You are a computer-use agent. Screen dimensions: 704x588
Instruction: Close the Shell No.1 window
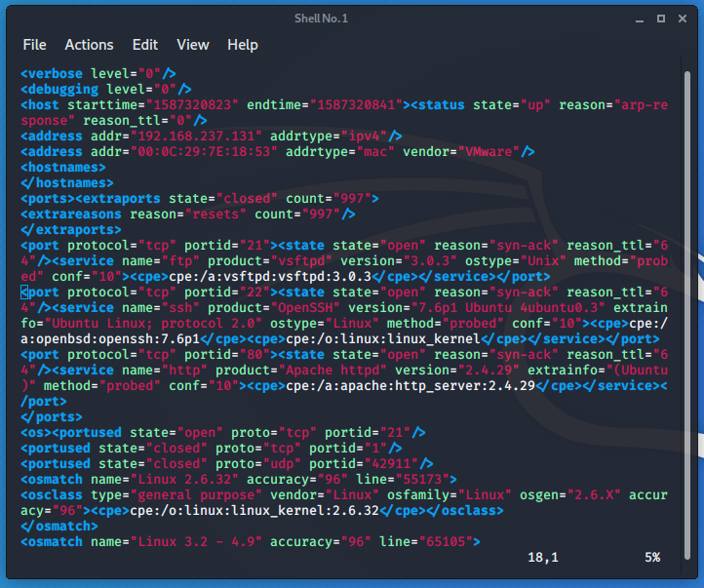(683, 19)
